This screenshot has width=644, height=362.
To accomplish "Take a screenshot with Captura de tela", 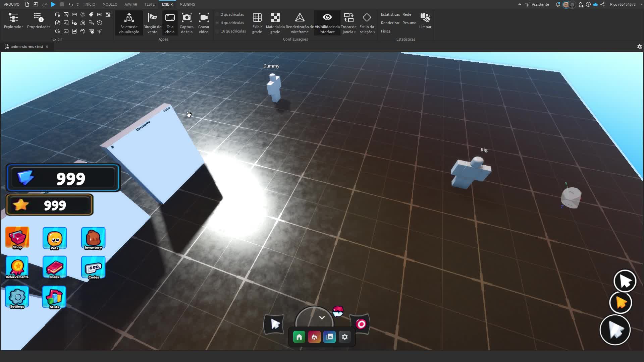I will pos(186,23).
